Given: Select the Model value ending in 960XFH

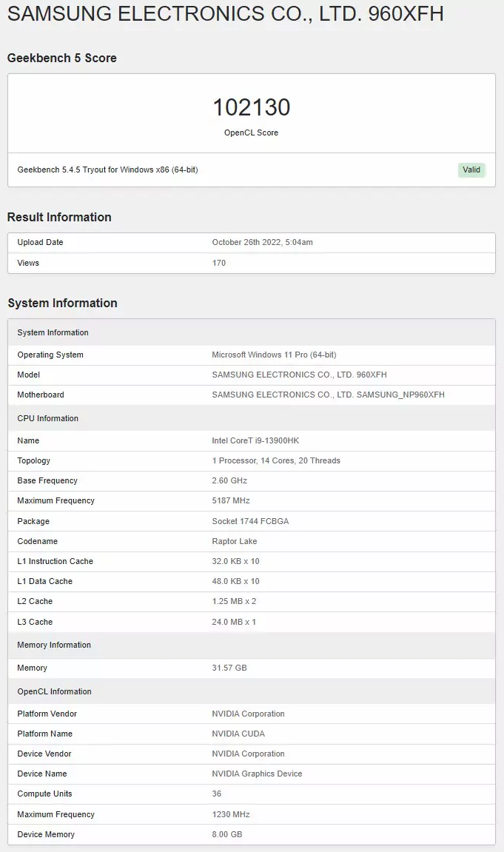Looking at the screenshot, I should tap(299, 375).
